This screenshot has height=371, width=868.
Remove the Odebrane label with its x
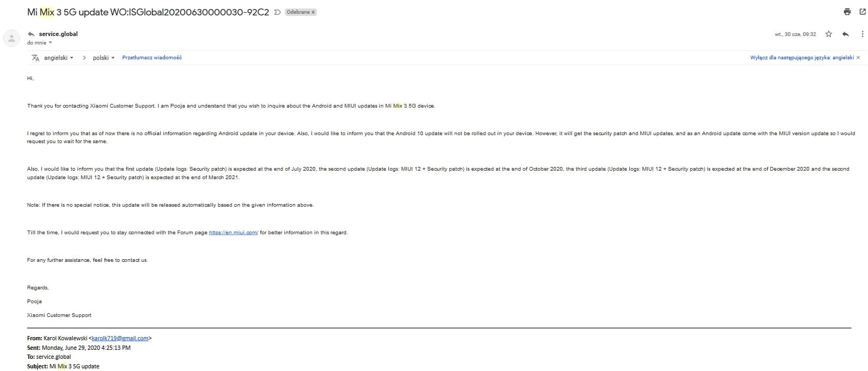[313, 12]
